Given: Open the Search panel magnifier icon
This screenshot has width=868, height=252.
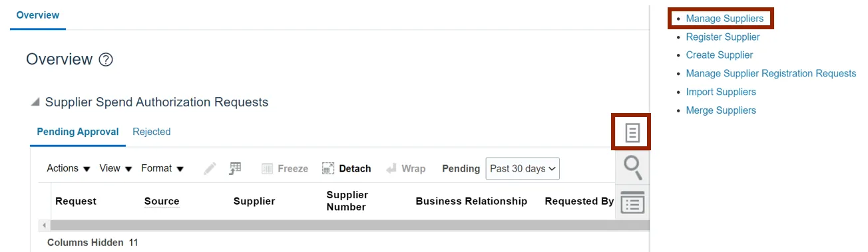Looking at the screenshot, I should click(x=632, y=167).
